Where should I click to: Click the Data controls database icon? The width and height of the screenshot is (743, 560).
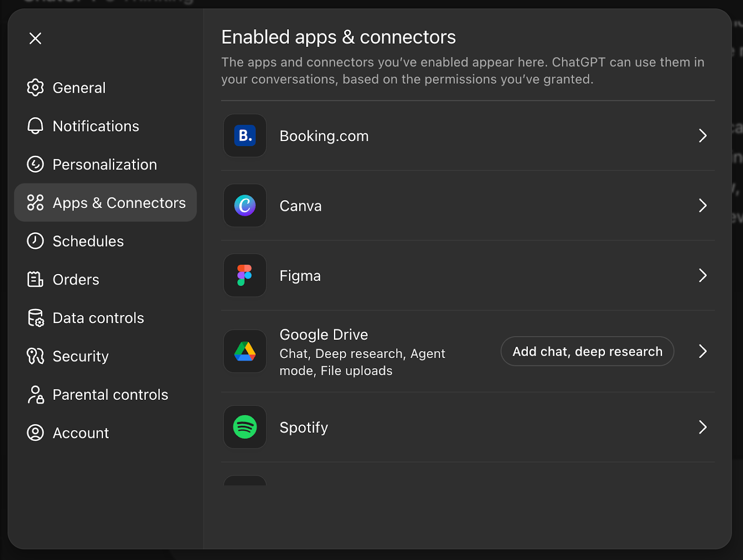(35, 318)
